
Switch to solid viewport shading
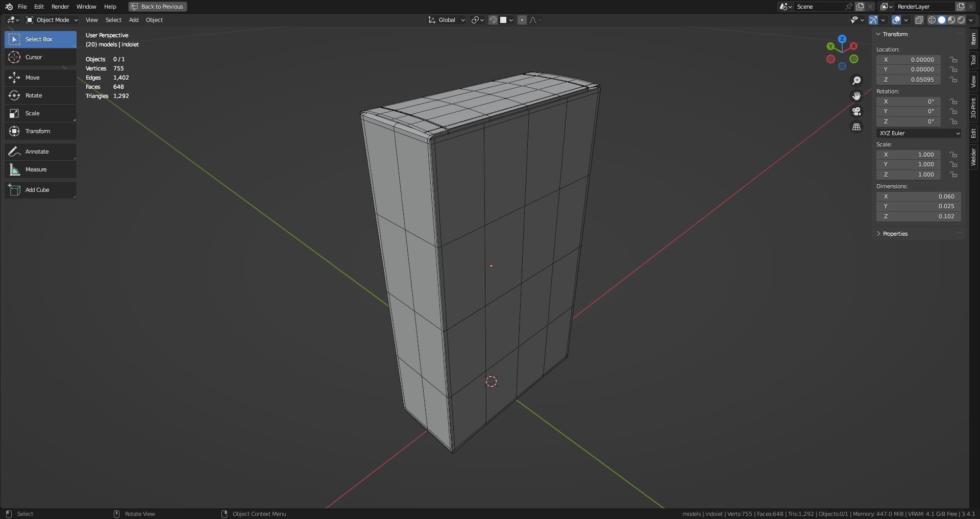tap(942, 20)
